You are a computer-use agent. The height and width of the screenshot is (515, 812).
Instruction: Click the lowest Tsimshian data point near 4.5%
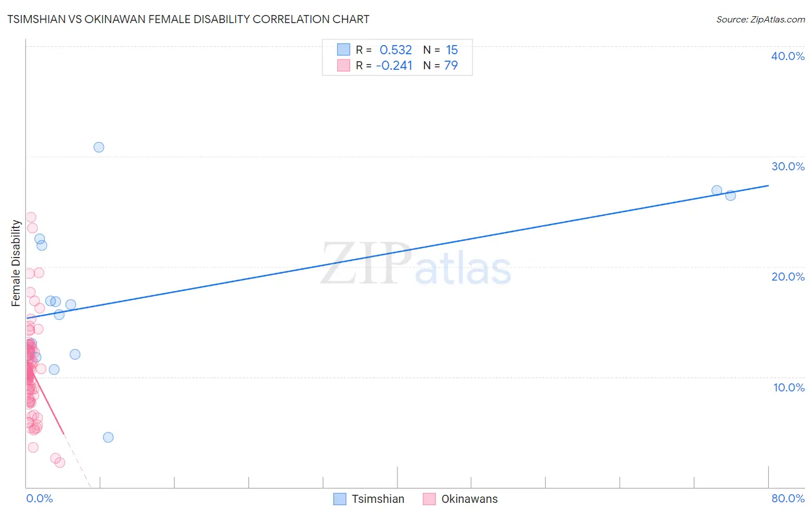[x=108, y=437]
